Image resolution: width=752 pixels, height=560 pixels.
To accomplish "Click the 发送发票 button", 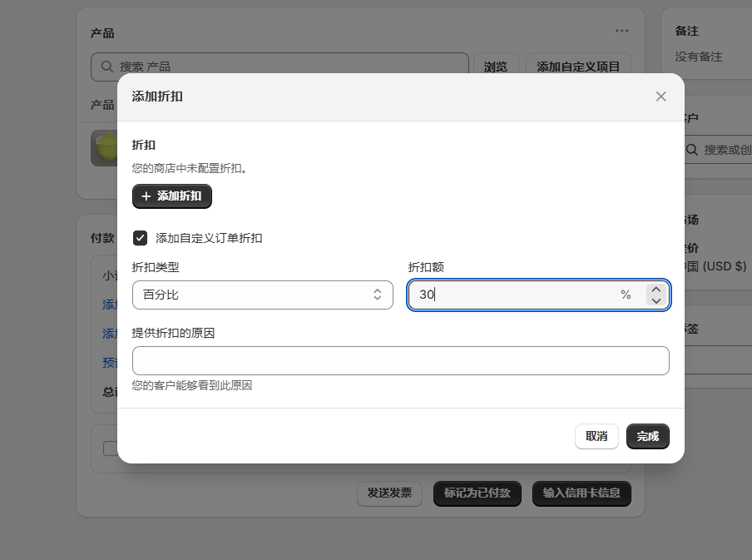I will [x=389, y=493].
